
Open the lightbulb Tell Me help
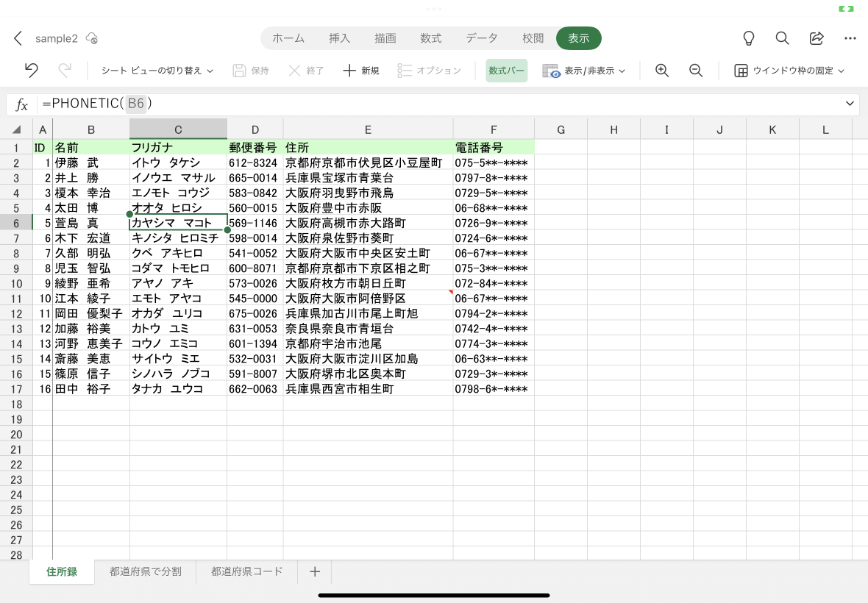point(748,38)
